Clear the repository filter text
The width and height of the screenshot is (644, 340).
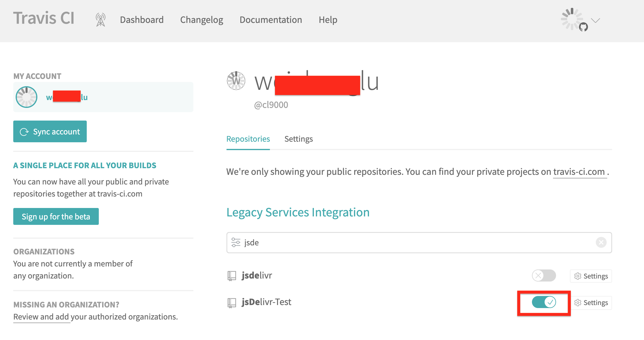click(601, 242)
